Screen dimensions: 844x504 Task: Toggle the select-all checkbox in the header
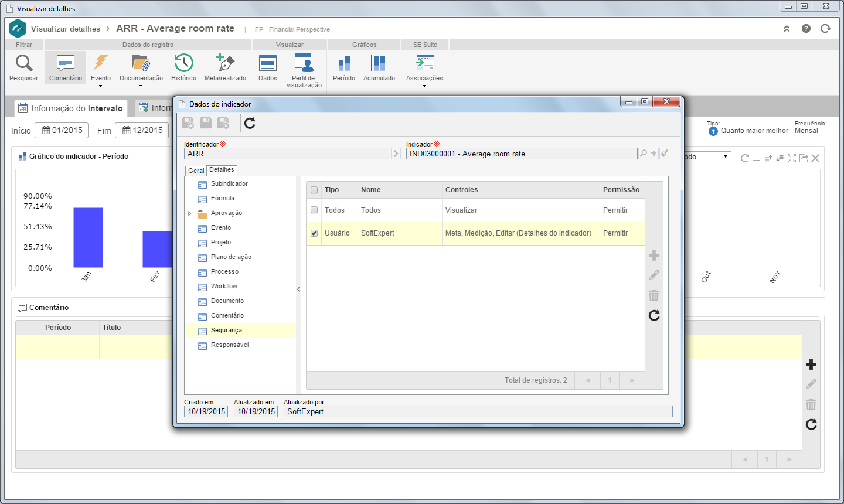(314, 190)
